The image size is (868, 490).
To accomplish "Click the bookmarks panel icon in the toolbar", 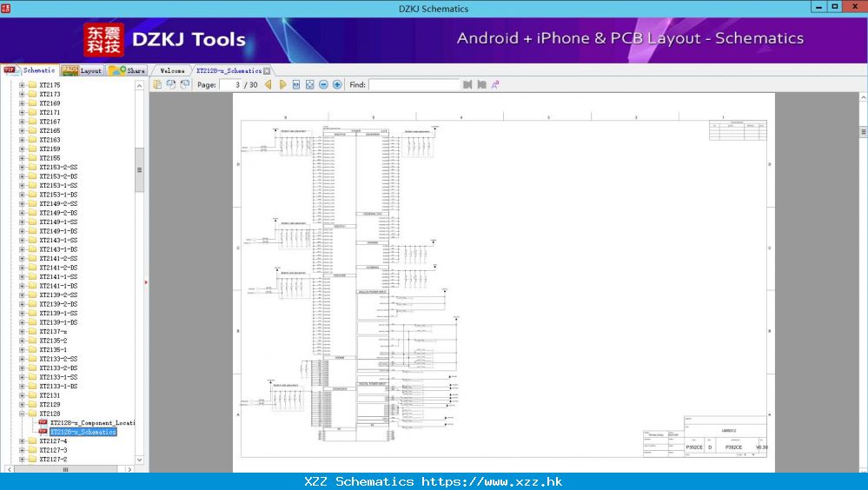I will [158, 84].
